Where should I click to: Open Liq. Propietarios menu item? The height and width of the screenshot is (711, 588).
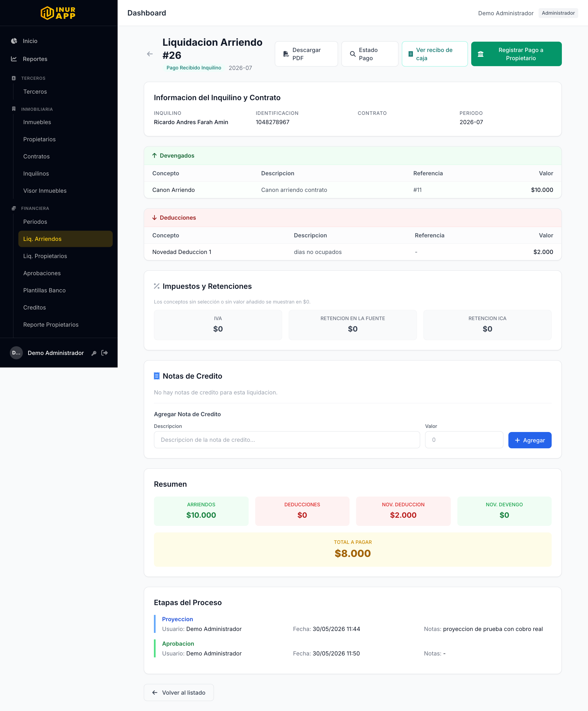pyautogui.click(x=65, y=256)
